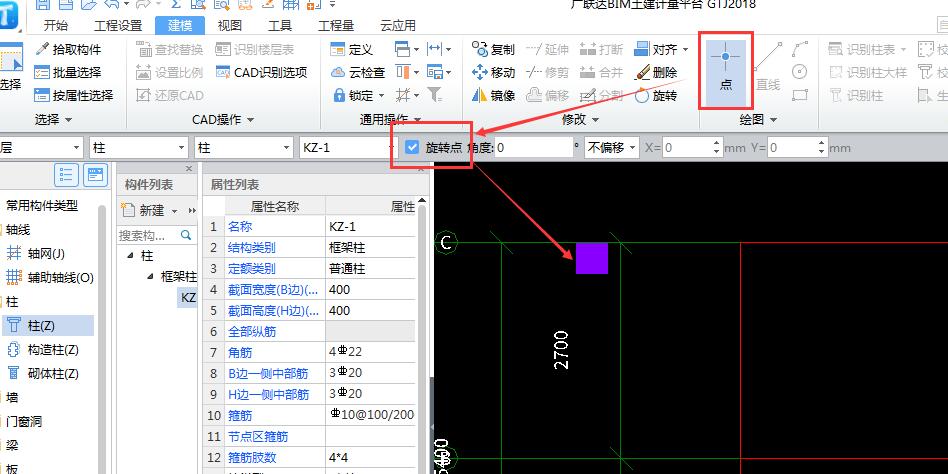Select 辅助轴线(O) in navigation tree
Screen dimensions: 948x474
49,278
